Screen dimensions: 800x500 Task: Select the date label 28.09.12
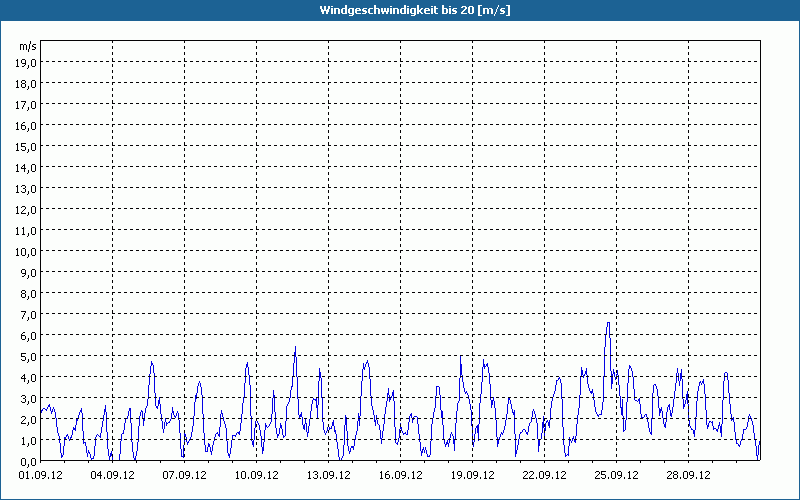coord(688,475)
